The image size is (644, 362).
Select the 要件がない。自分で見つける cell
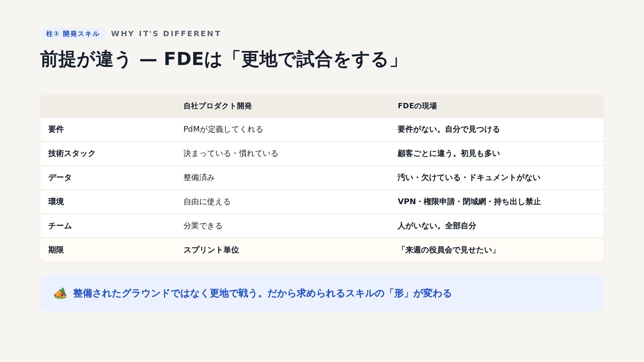(x=448, y=129)
